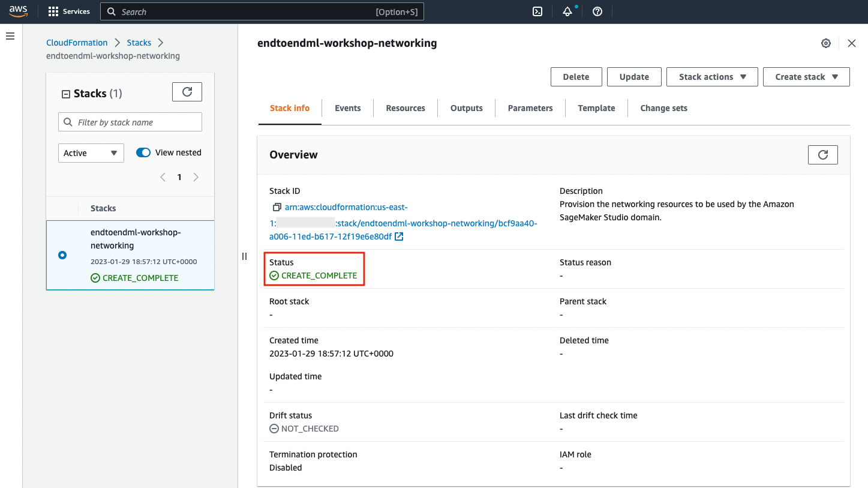The width and height of the screenshot is (868, 488).
Task: Click the Overview section heading
Action: 293,154
